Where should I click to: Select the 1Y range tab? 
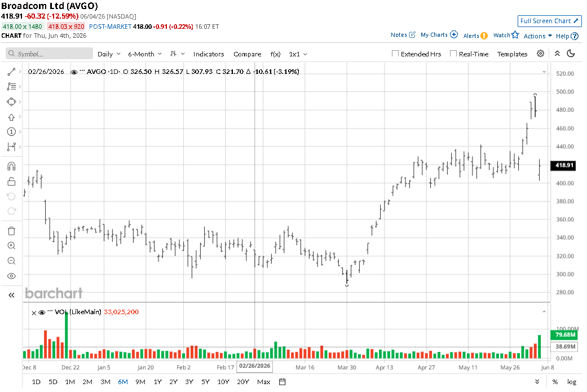[x=158, y=382]
